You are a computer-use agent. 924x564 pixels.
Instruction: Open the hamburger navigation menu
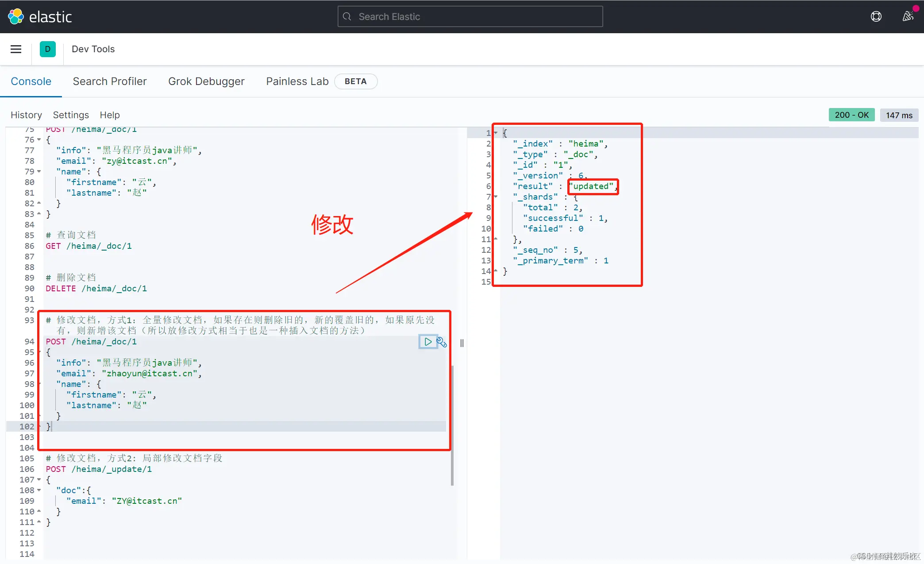tap(16, 49)
